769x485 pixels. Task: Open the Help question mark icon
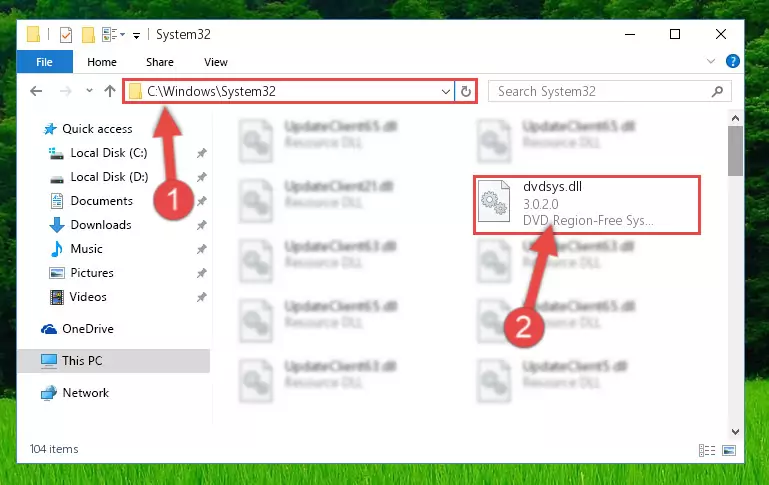click(732, 62)
